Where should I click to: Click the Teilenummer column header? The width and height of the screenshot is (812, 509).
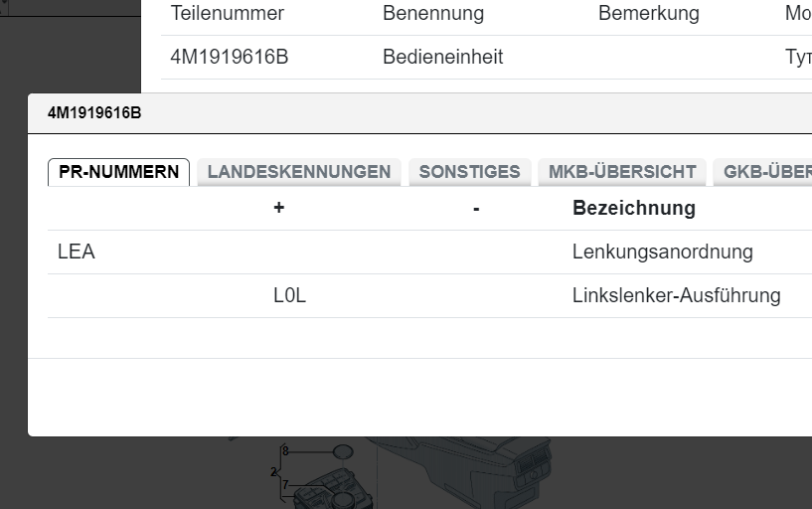228,13
